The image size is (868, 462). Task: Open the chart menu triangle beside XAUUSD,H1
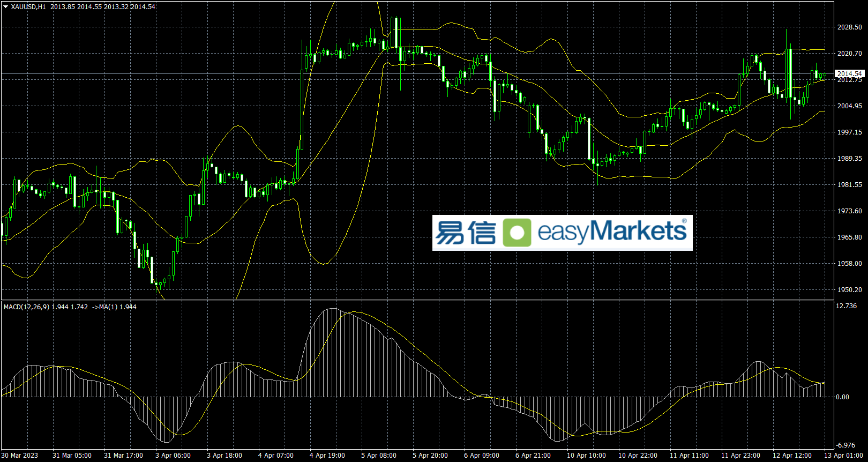click(6, 7)
